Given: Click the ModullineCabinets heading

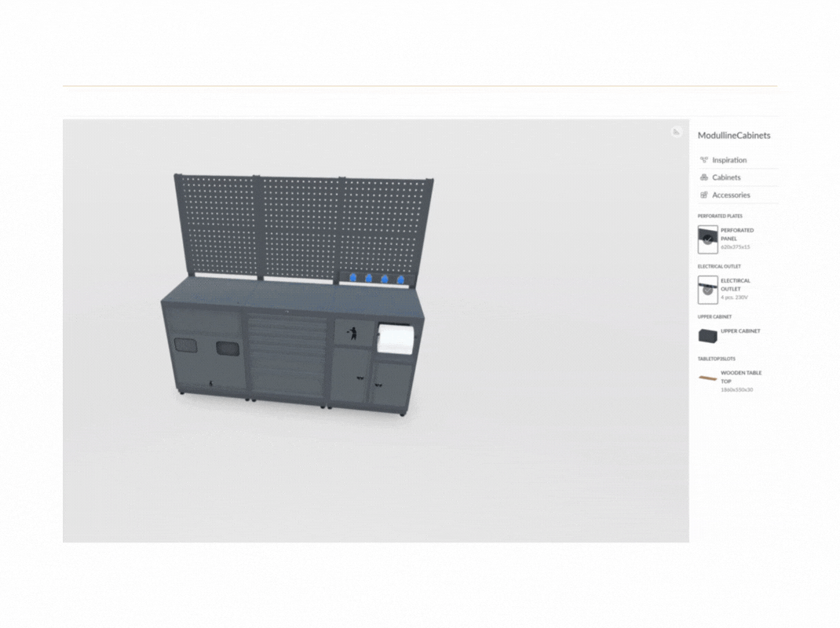Looking at the screenshot, I should pyautogui.click(x=734, y=135).
